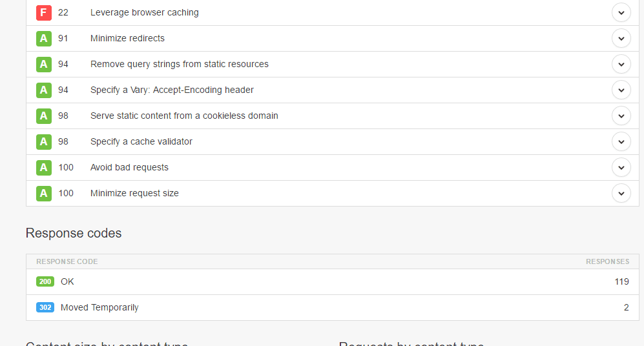Click the red F grade badge
This screenshot has width=644, height=346.
pos(43,12)
